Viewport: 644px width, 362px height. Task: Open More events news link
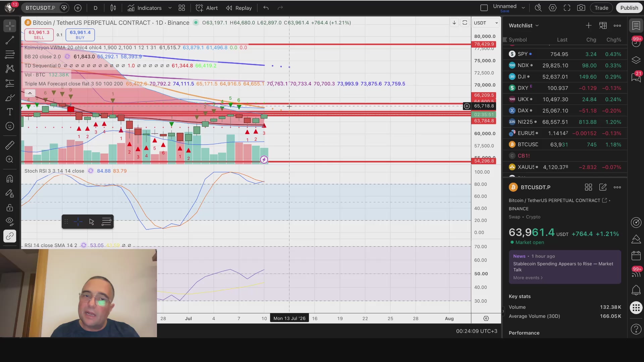[x=528, y=278]
